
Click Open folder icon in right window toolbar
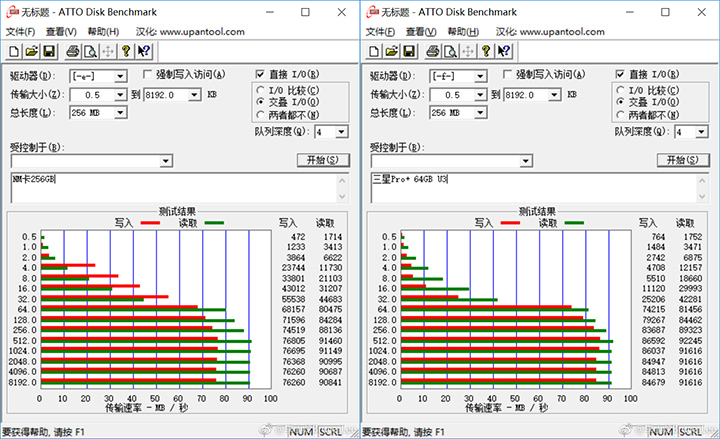coord(391,51)
